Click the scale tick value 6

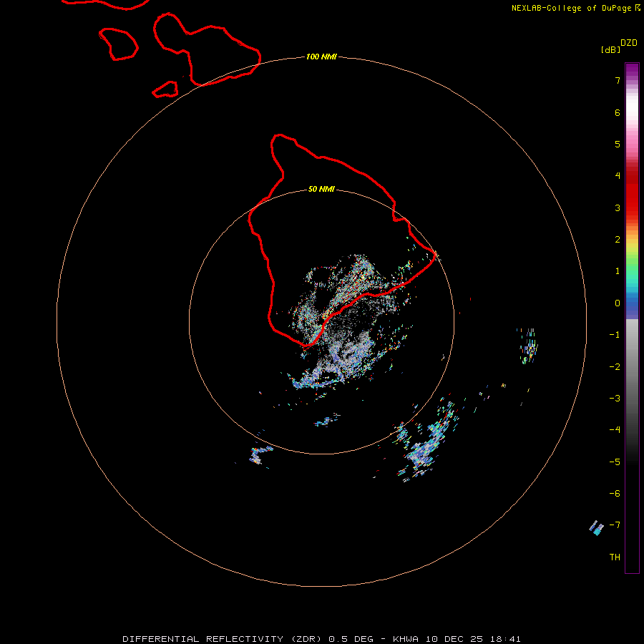pyautogui.click(x=618, y=112)
